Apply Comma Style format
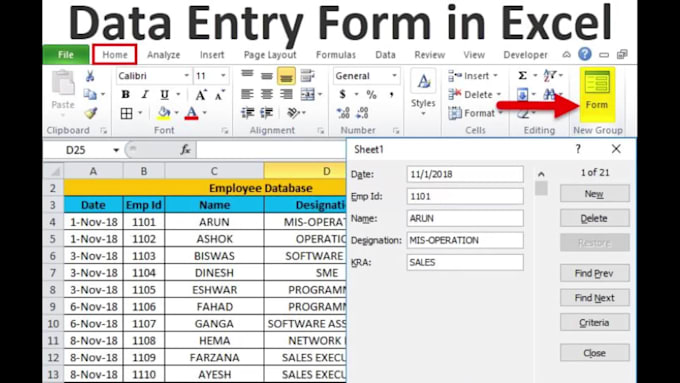 point(391,95)
